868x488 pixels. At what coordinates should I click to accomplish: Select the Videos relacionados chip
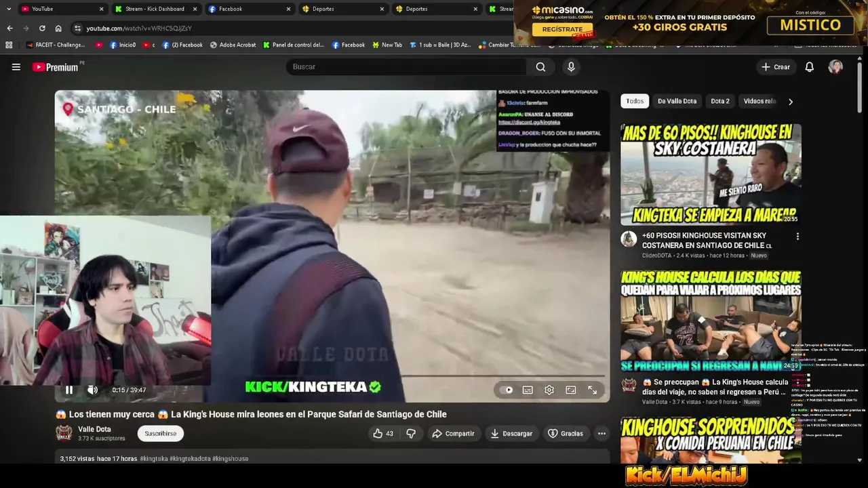point(759,101)
